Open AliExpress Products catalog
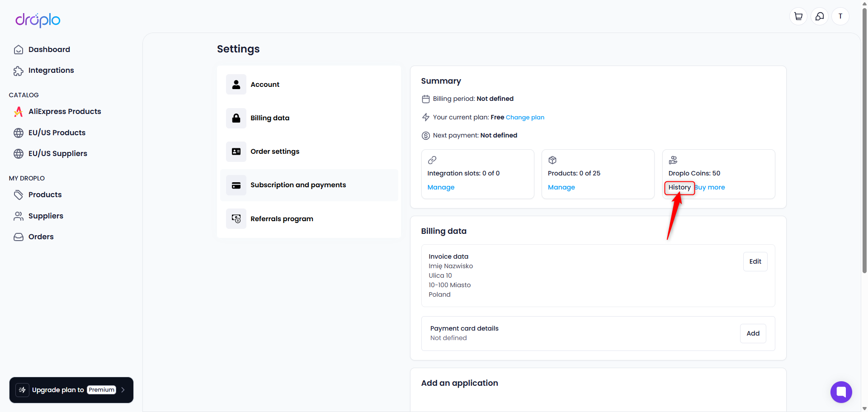Viewport: 868px width, 412px height. tap(64, 112)
